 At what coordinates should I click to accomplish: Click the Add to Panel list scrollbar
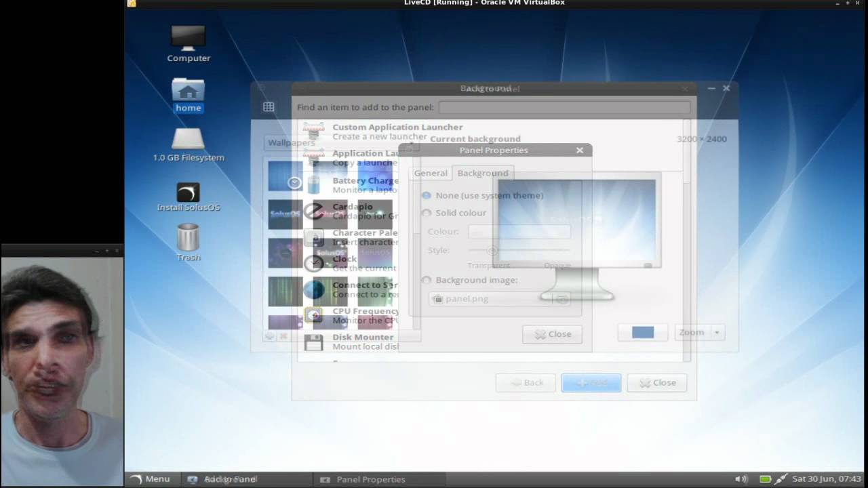686,240
